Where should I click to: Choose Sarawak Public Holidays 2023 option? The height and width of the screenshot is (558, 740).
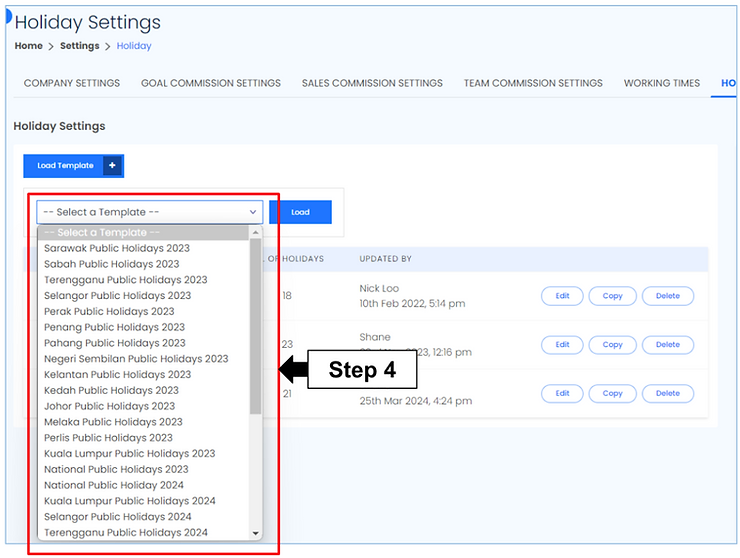(117, 248)
